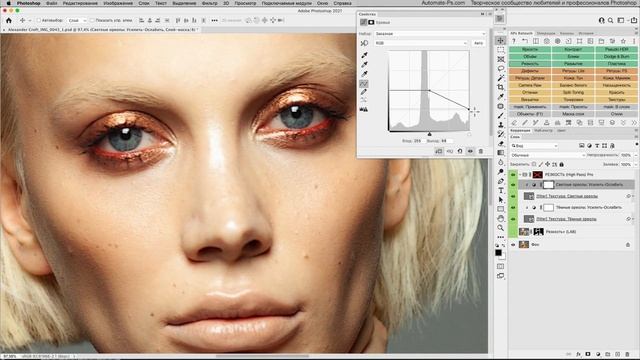Select the Horizontal Type tool
640x360 pixels.
pyautogui.click(x=500, y=190)
